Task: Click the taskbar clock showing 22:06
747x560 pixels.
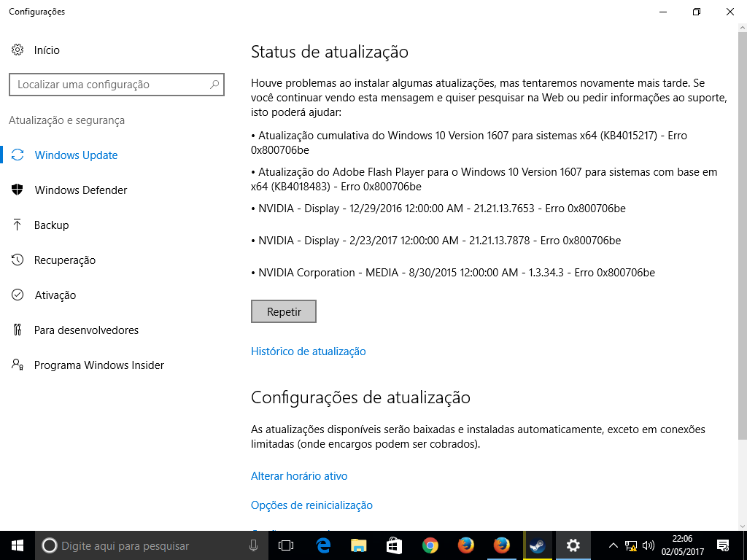Action: [682, 545]
